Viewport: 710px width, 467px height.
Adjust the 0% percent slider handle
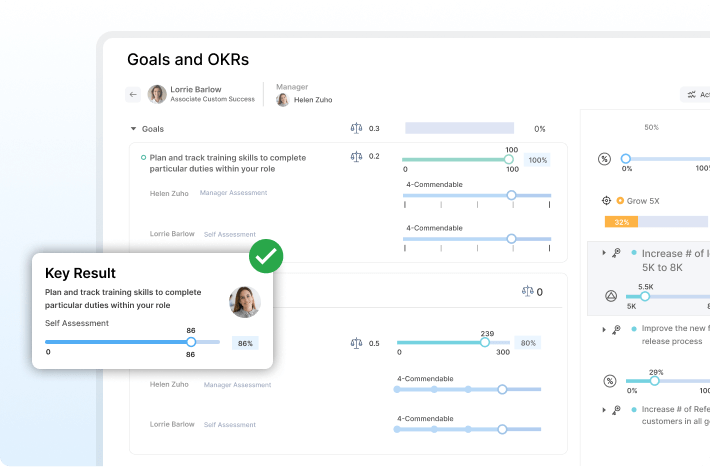626,159
